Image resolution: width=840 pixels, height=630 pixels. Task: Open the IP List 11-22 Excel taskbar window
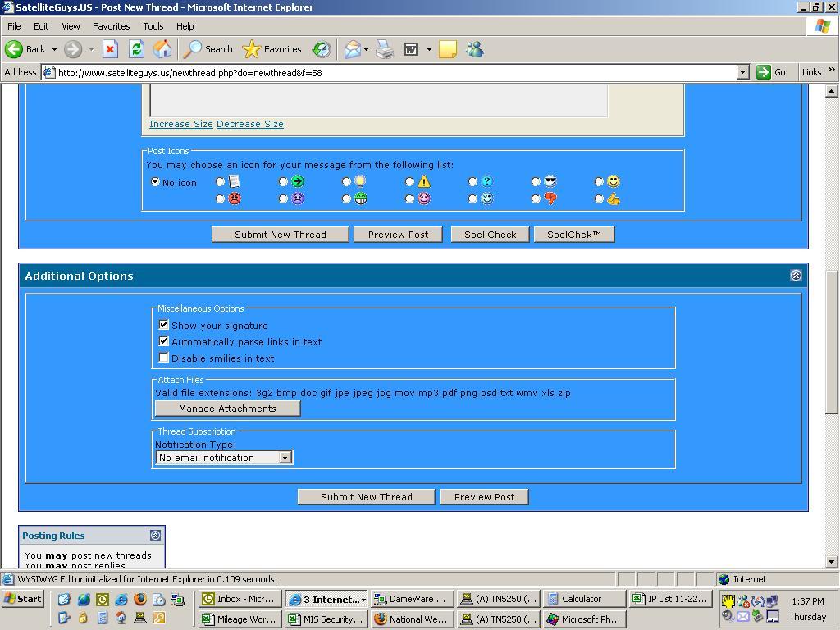pos(672,599)
